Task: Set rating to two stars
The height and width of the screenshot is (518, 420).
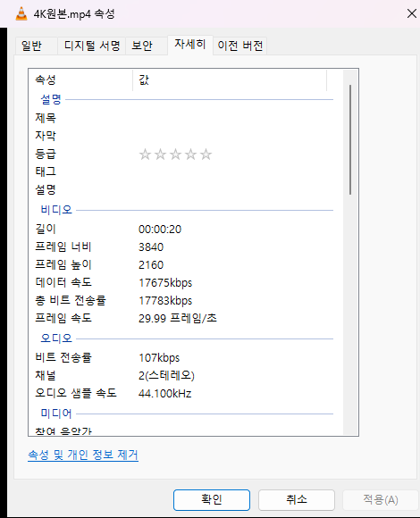Action: [x=160, y=155]
